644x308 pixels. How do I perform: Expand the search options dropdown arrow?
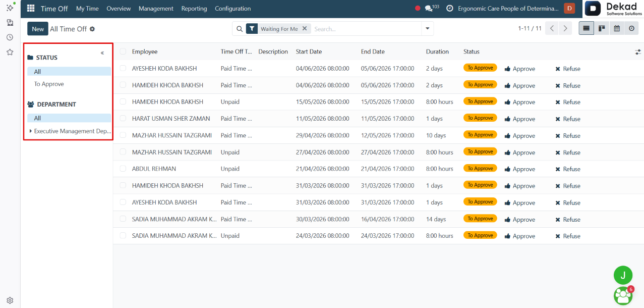tap(428, 29)
